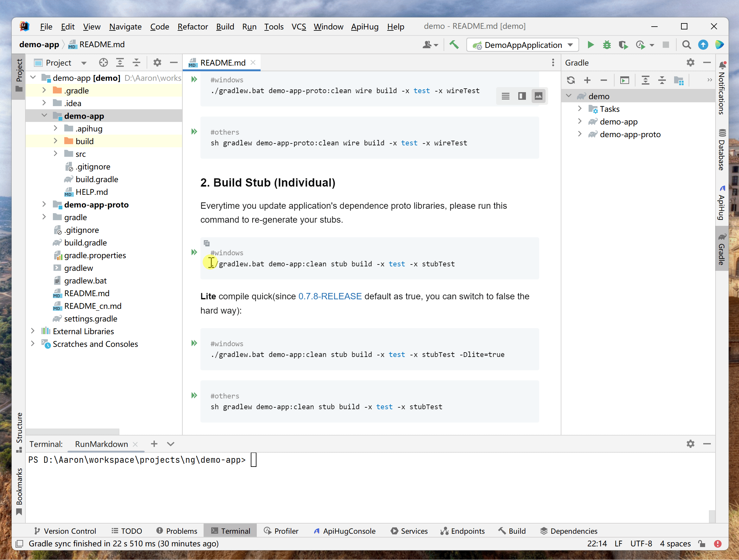The image size is (739, 560).
Task: Click the Build project hammer icon
Action: 454,45
